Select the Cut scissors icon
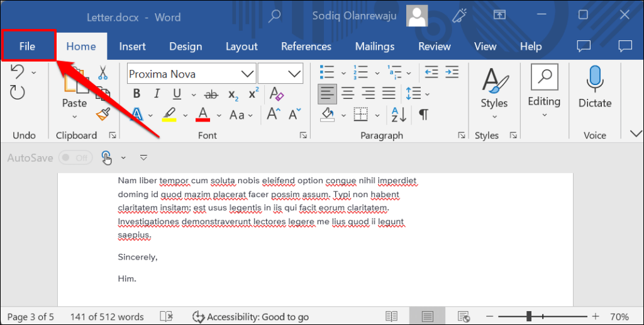Viewport: 644px width, 325px height. click(103, 72)
